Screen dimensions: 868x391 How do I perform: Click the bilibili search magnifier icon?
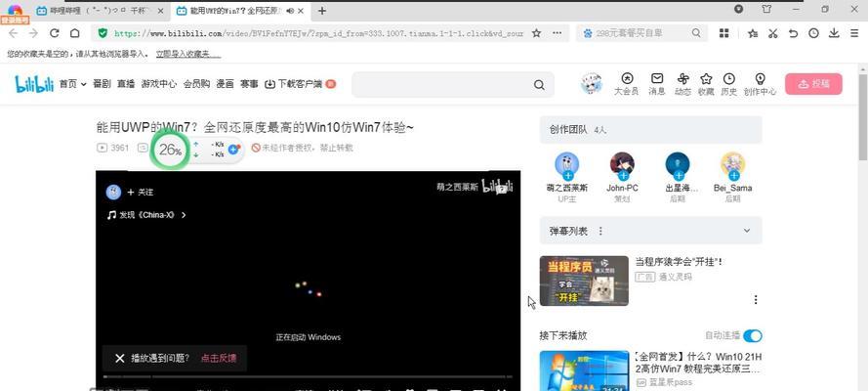(539, 85)
